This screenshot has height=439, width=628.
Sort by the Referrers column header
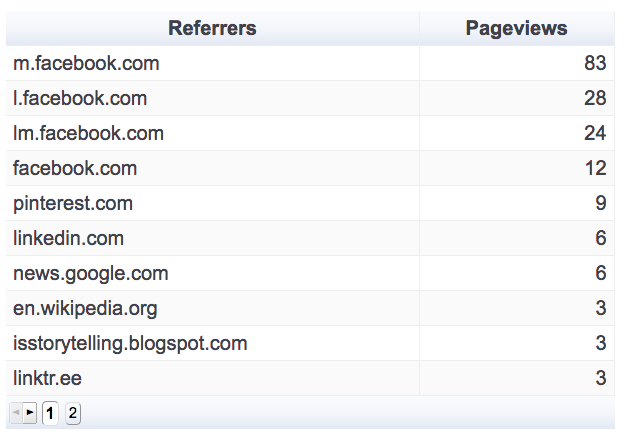click(x=212, y=28)
